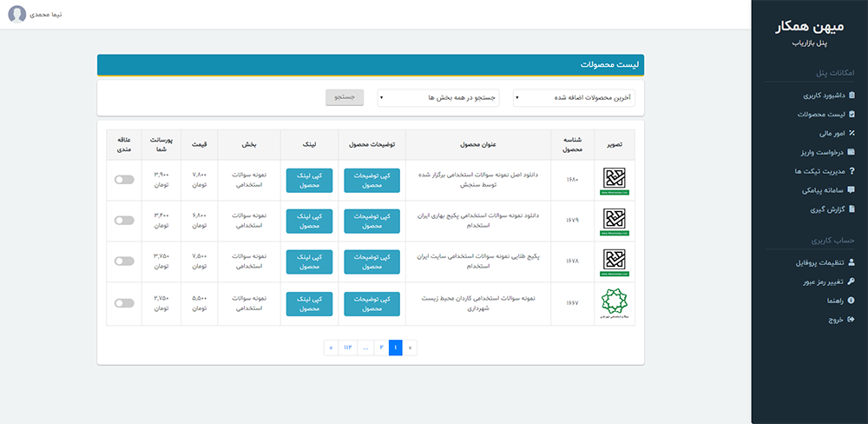Expand the جستجو در همه بخش ها dropdown
The image size is (868, 424).
click(438, 98)
